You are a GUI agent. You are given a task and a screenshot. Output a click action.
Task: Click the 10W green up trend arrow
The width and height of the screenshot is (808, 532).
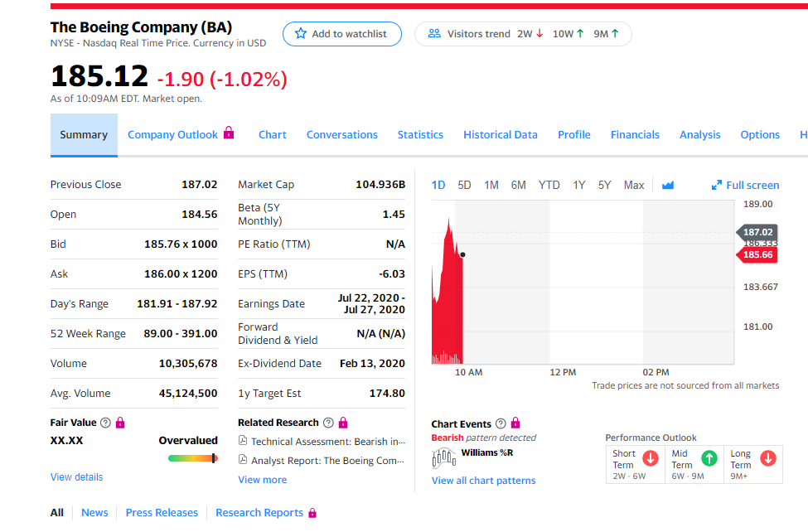pyautogui.click(x=580, y=33)
